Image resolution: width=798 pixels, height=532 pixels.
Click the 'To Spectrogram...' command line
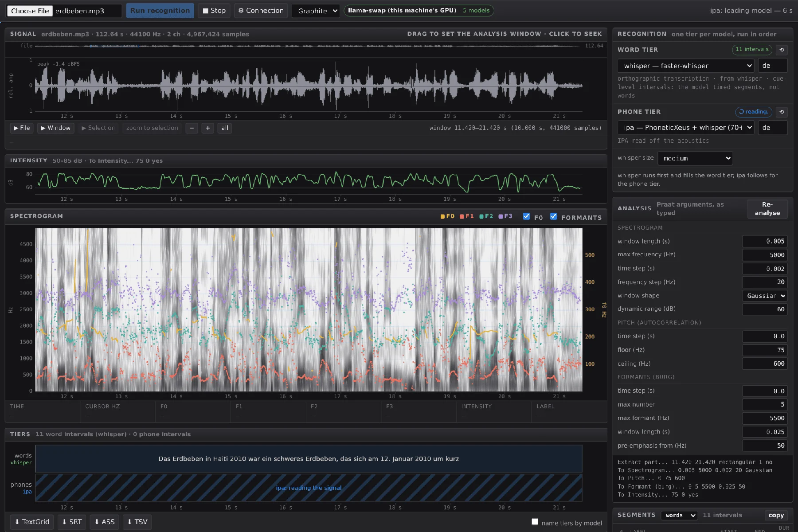695,470
